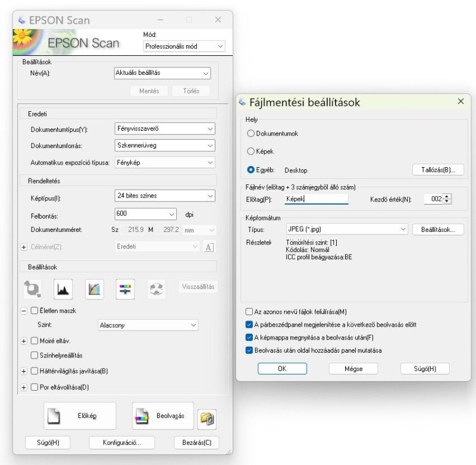This screenshot has height=465, width=476.
Task: Toggle Háttérvilágítás javítása checkbox
Action: coord(35,370)
